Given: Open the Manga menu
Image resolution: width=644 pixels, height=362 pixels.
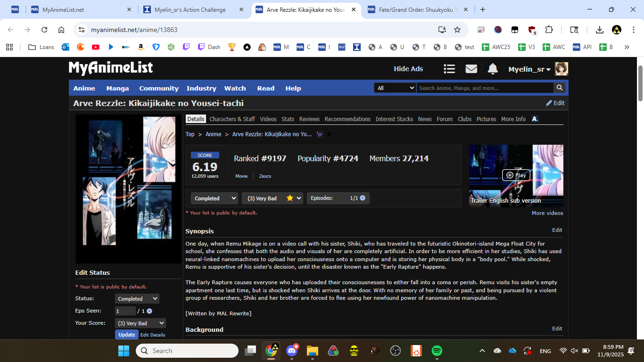Looking at the screenshot, I should point(117,88).
